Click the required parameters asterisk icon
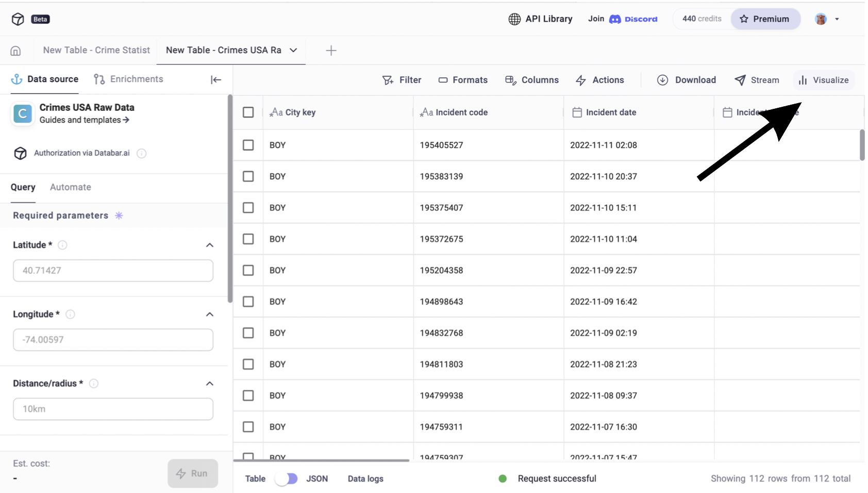The height and width of the screenshot is (493, 868). point(119,216)
